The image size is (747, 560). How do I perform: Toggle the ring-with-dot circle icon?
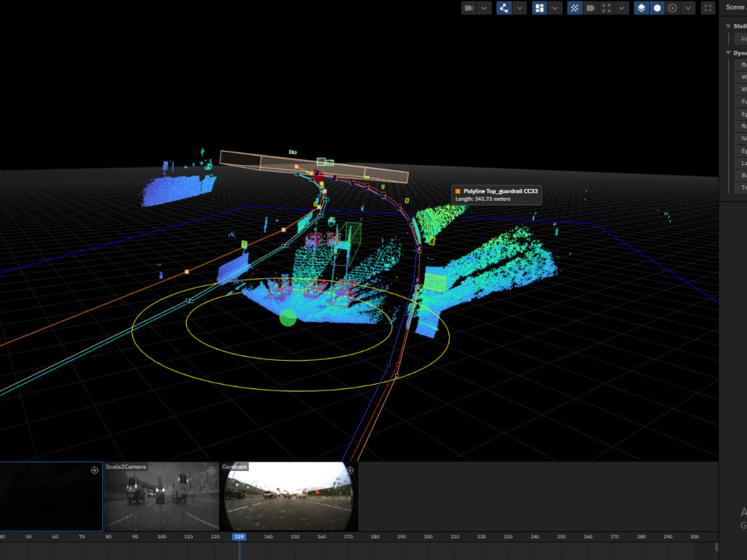(672, 8)
